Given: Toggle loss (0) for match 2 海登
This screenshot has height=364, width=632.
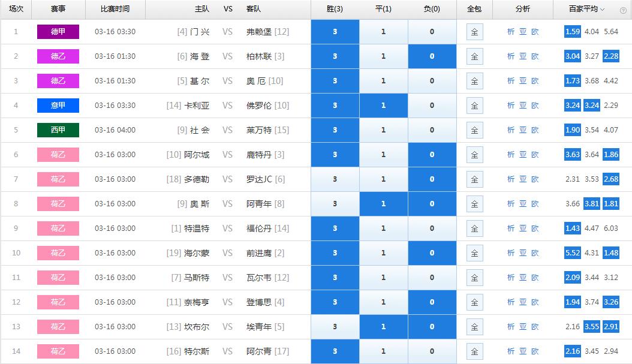Looking at the screenshot, I should (x=432, y=56).
